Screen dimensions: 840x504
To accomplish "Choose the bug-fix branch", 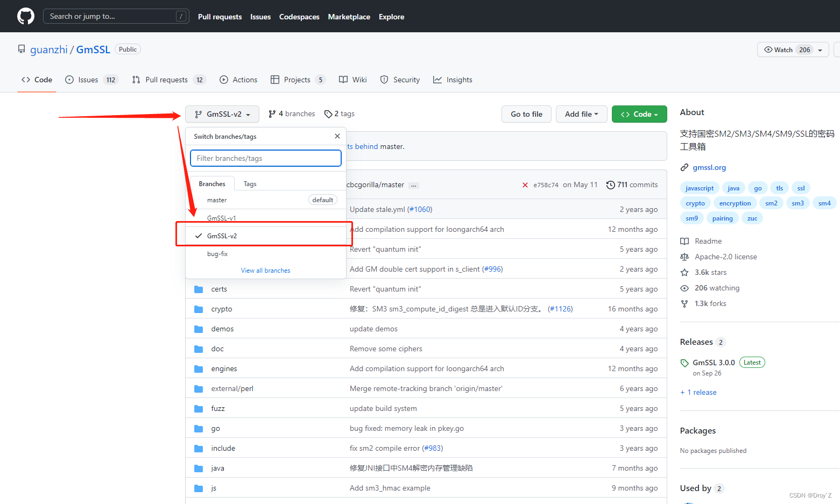I will point(266,253).
